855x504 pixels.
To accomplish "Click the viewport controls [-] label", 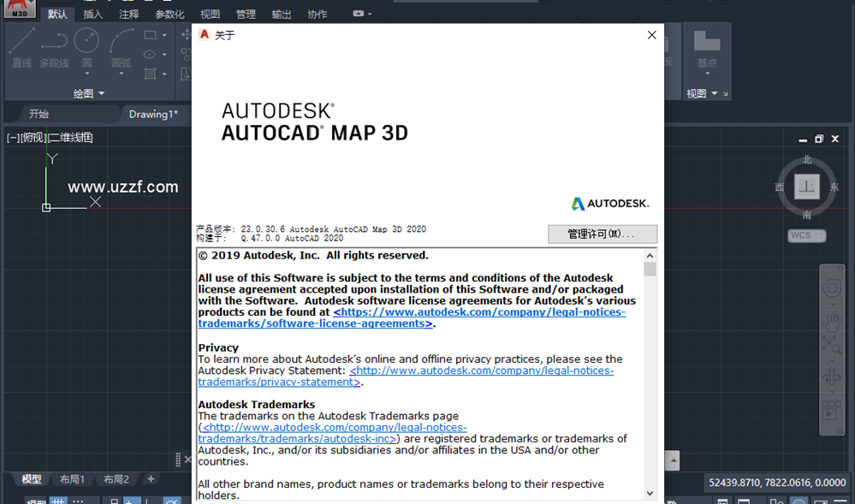I will coord(13,138).
